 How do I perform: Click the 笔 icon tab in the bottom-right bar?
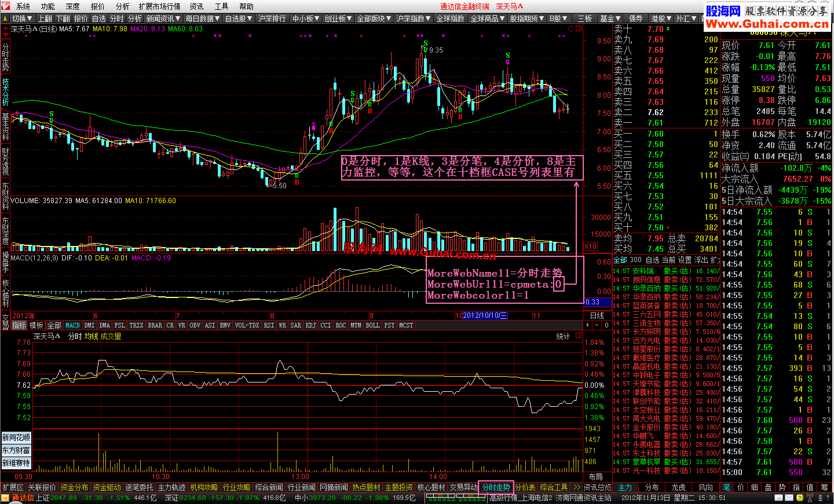coord(727,487)
